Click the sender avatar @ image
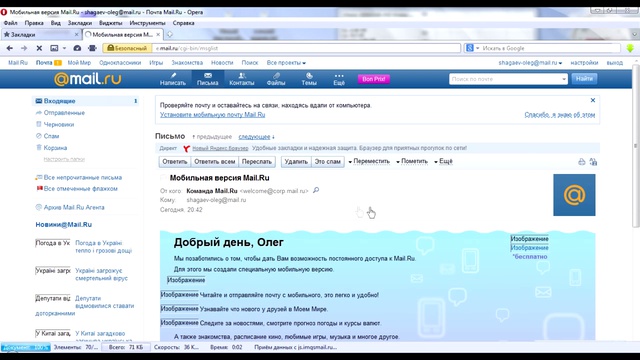640x360 pixels. click(574, 195)
